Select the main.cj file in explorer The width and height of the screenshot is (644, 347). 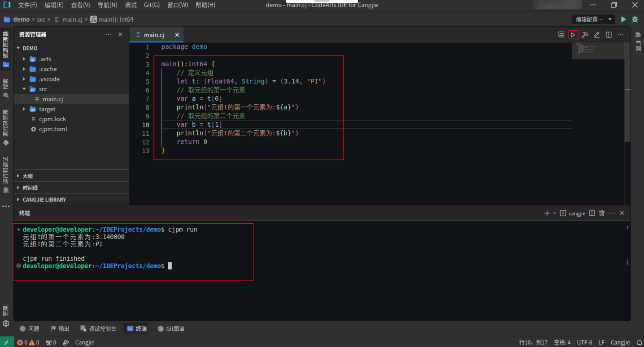click(71, 99)
